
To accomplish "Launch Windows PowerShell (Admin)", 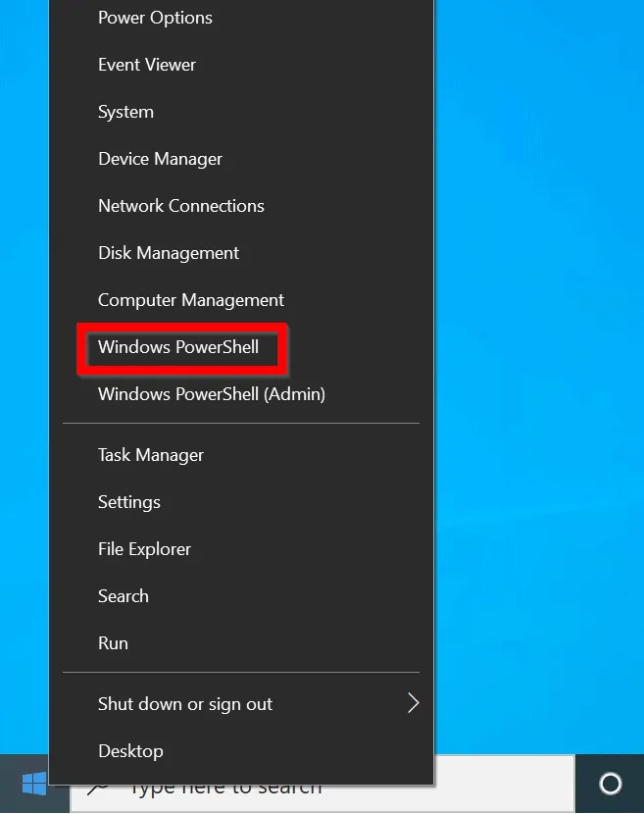I will coord(211,394).
